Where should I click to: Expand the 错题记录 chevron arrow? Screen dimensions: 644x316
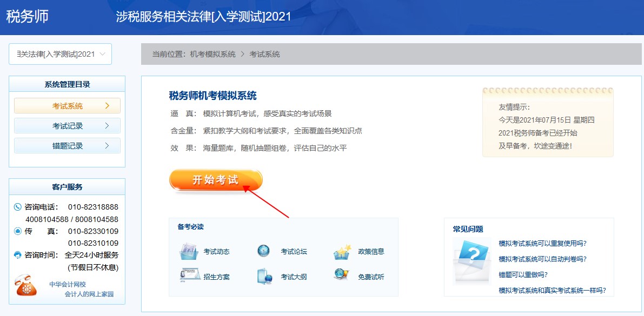tap(107, 145)
